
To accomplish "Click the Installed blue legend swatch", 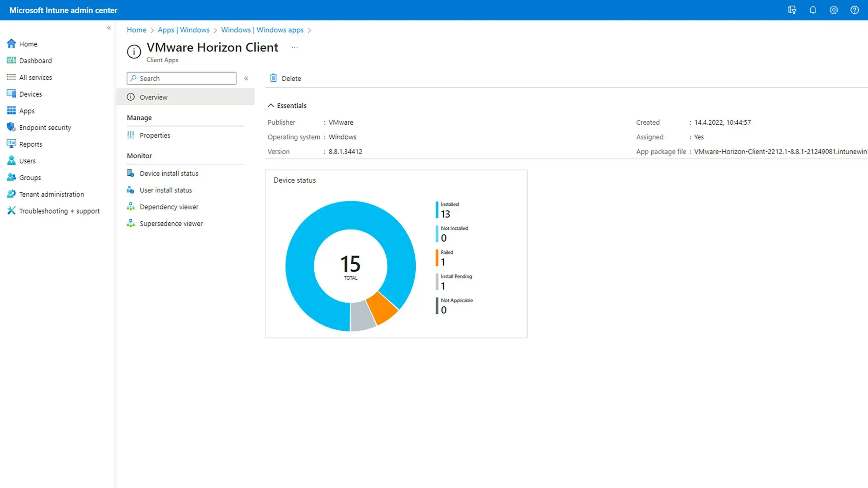I will (x=437, y=210).
